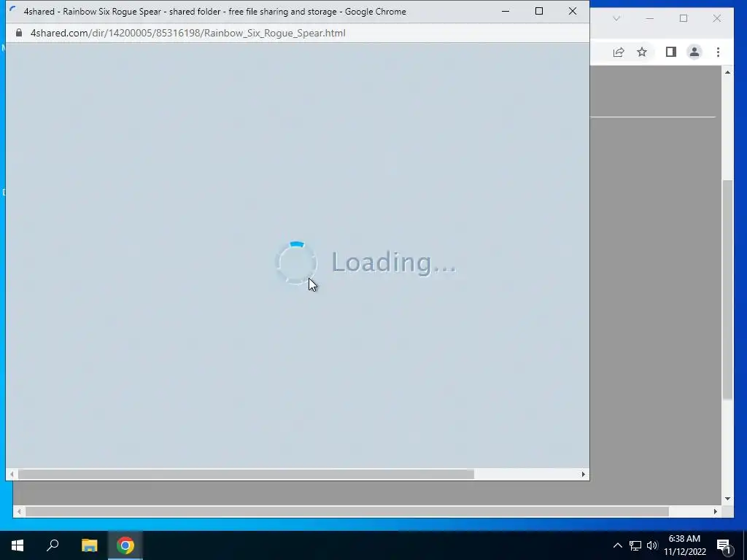Open the taskbar search magnifier
Screen dimensions: 747x560
53,545
